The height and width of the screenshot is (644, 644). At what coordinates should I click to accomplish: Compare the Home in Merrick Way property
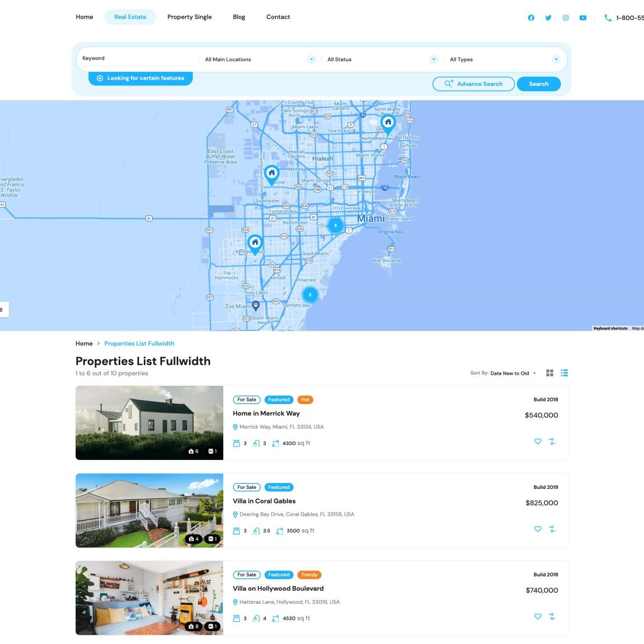pyautogui.click(x=552, y=442)
